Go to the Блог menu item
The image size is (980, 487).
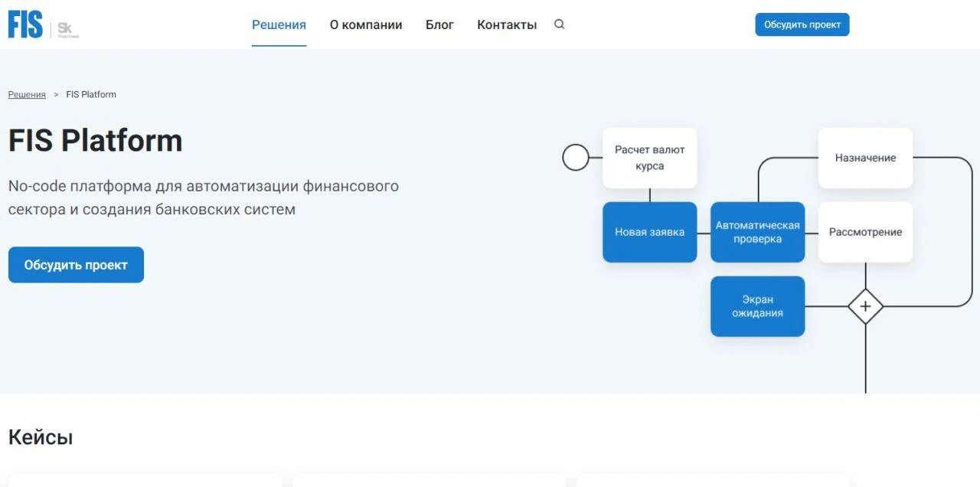(439, 25)
